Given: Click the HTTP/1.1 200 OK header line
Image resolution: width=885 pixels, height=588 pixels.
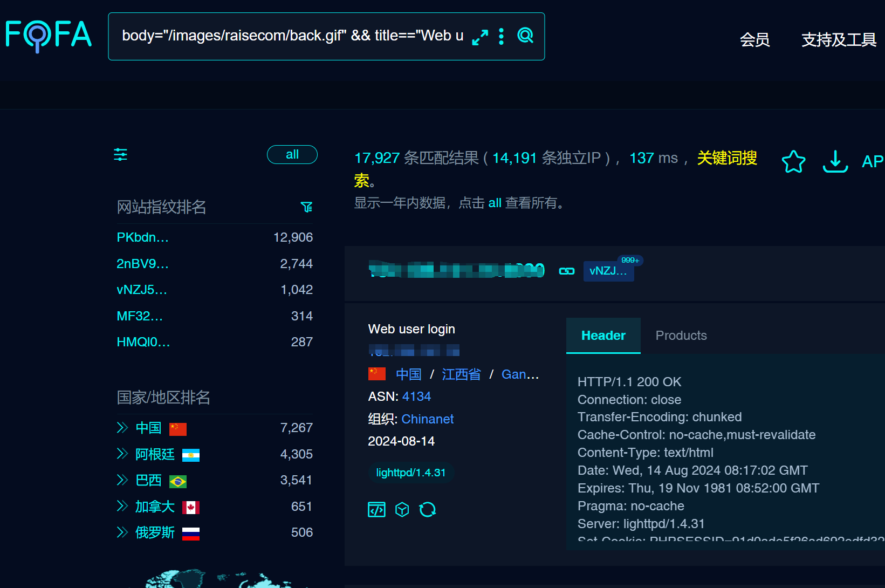Looking at the screenshot, I should [x=629, y=382].
